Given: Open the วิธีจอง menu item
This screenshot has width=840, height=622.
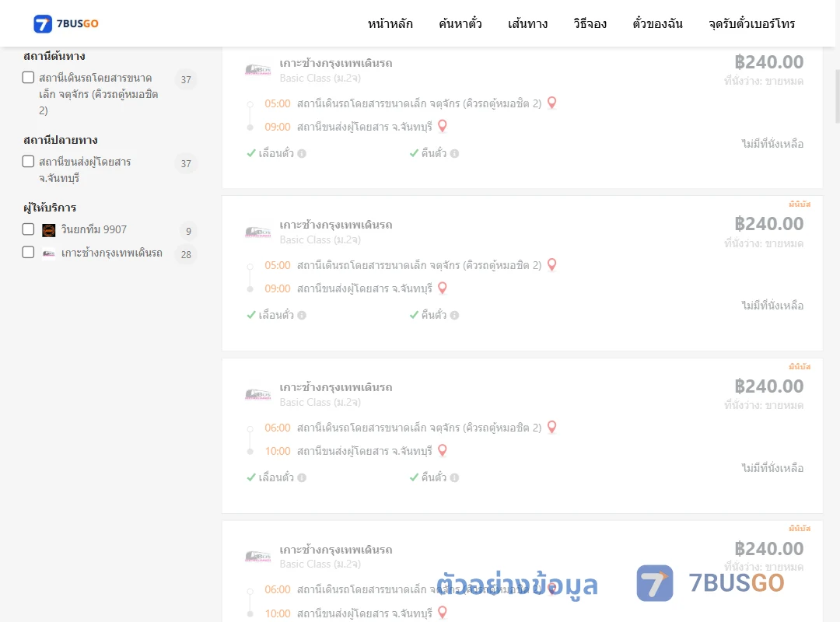Looking at the screenshot, I should [590, 23].
